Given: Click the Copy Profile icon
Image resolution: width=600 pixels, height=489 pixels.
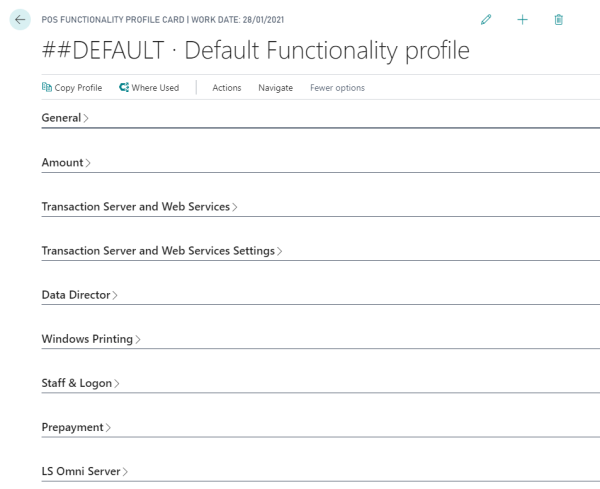Looking at the screenshot, I should tap(46, 88).
